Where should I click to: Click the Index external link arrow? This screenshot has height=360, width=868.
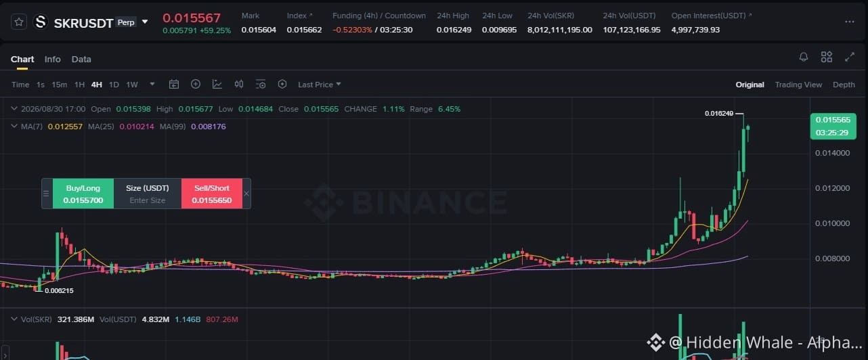(311, 15)
